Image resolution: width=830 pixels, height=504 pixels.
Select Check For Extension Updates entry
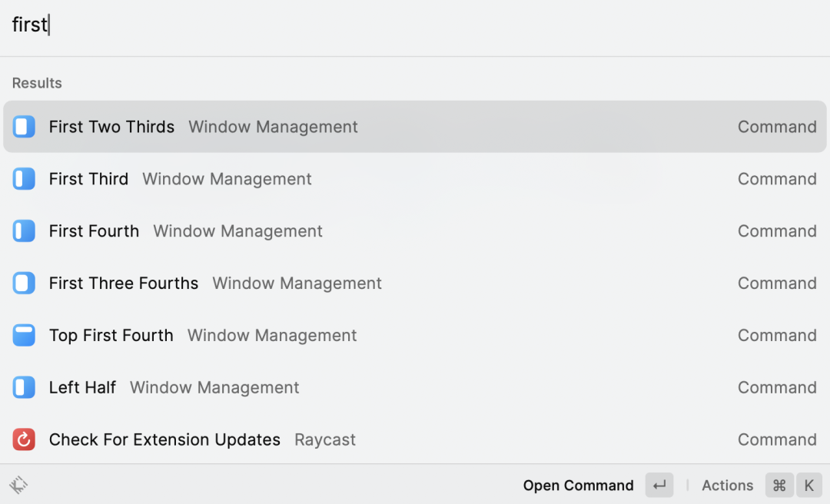click(x=415, y=439)
